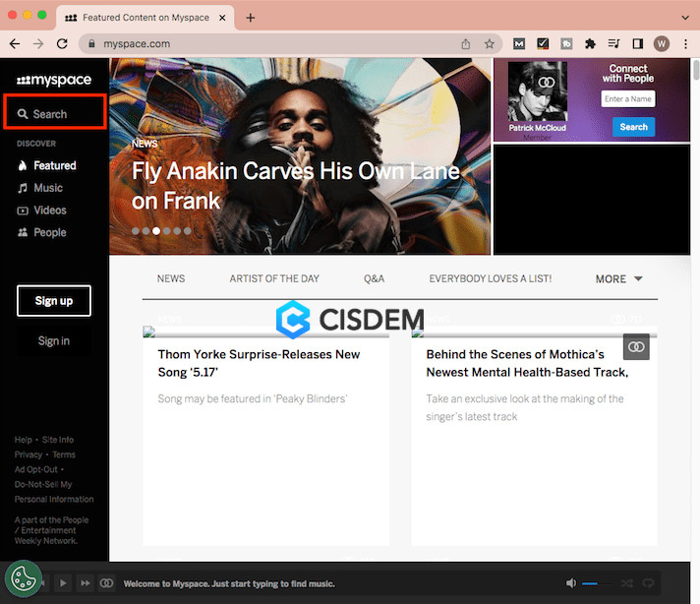700x604 pixels.
Task: Reload the Myspace page
Action: [x=62, y=44]
